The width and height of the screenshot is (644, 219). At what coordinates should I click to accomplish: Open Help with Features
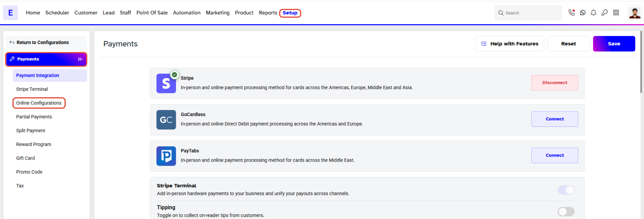point(510,44)
